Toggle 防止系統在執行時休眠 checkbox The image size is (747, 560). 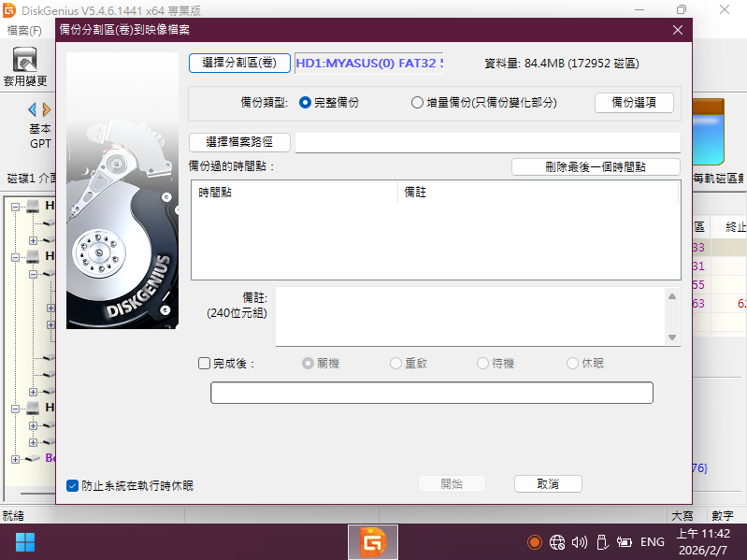(72, 486)
